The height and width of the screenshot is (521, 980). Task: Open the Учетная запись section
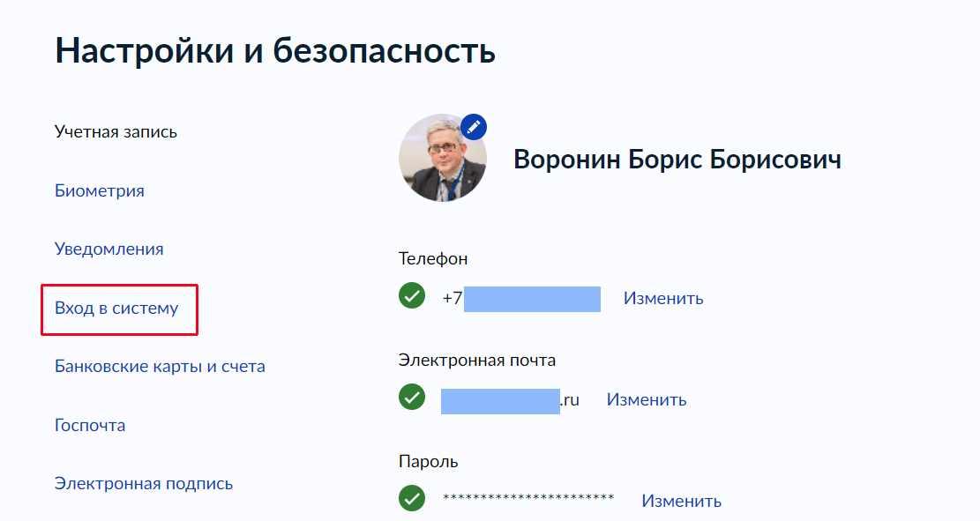116,132
